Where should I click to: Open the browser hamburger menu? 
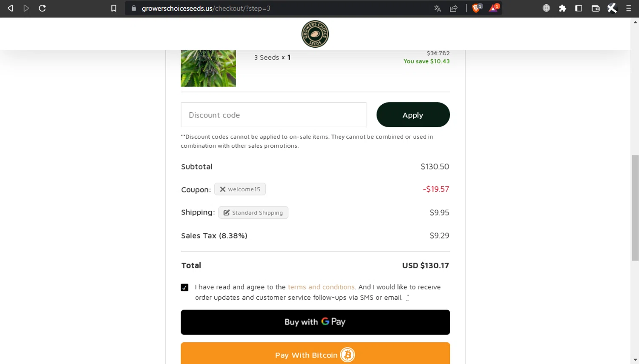pyautogui.click(x=628, y=8)
